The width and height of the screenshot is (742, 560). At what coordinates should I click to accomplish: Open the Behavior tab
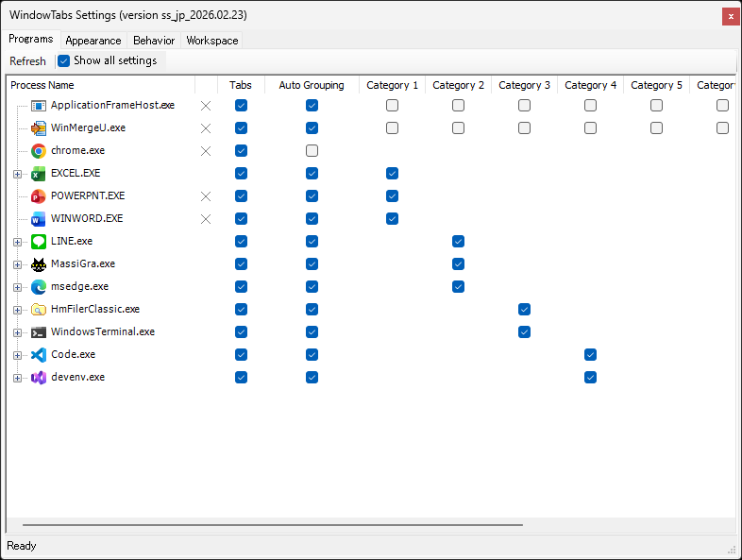coord(154,41)
